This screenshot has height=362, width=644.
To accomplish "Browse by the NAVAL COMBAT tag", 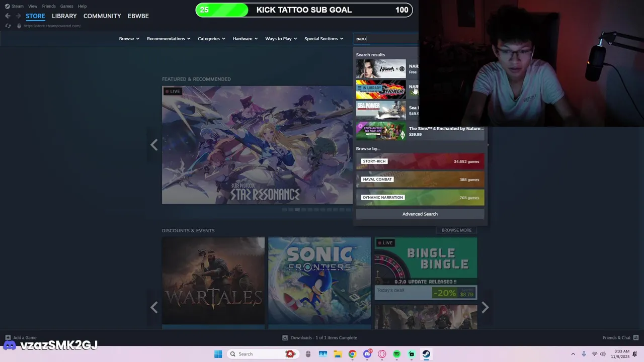I will pyautogui.click(x=420, y=179).
